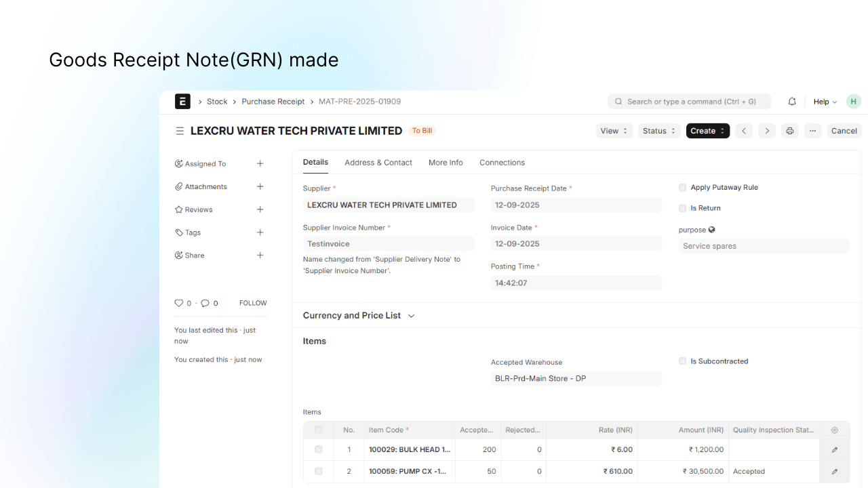Go to Purchase Receipt breadcrumb
Image resolution: width=868 pixels, height=488 pixels.
point(273,102)
